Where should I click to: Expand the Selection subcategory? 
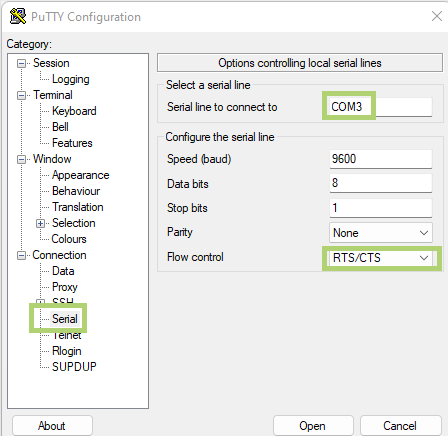pos(40,223)
